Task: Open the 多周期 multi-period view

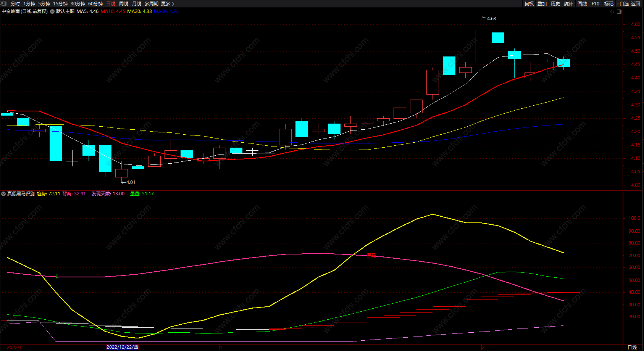Action: [x=152, y=4]
